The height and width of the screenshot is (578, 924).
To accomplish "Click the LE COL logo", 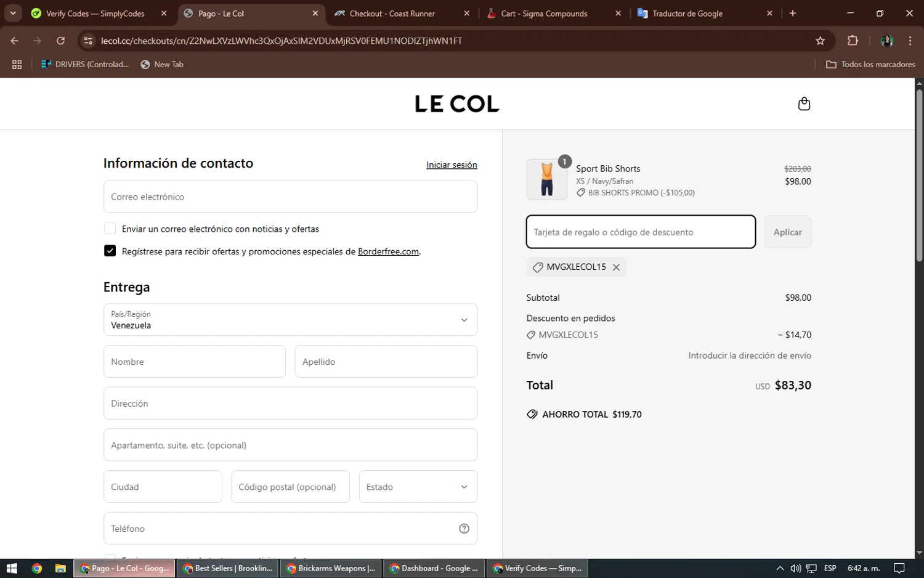I will point(457,104).
